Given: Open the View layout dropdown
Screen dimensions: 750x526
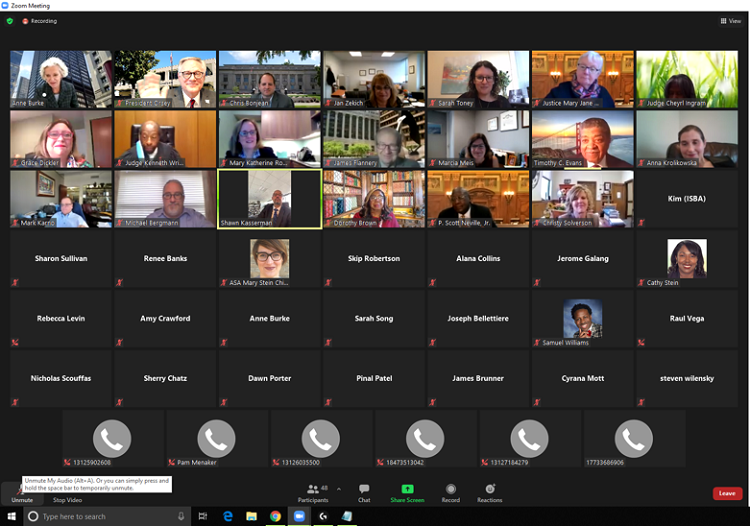Looking at the screenshot, I should [730, 20].
